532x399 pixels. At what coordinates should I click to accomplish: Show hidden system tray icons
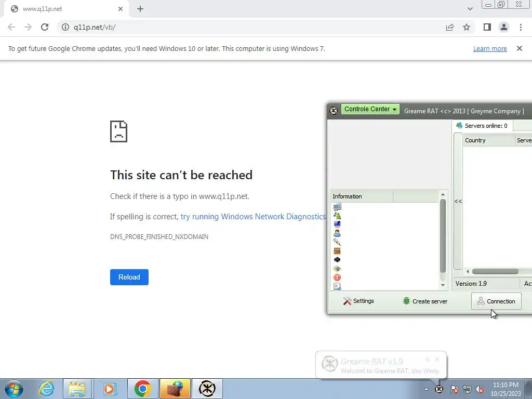click(x=426, y=389)
